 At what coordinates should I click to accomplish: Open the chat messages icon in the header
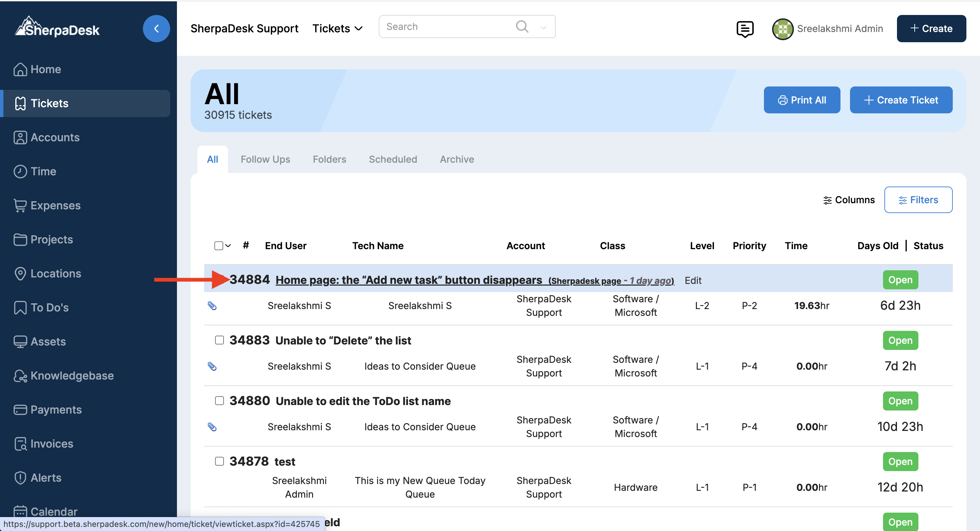(745, 29)
